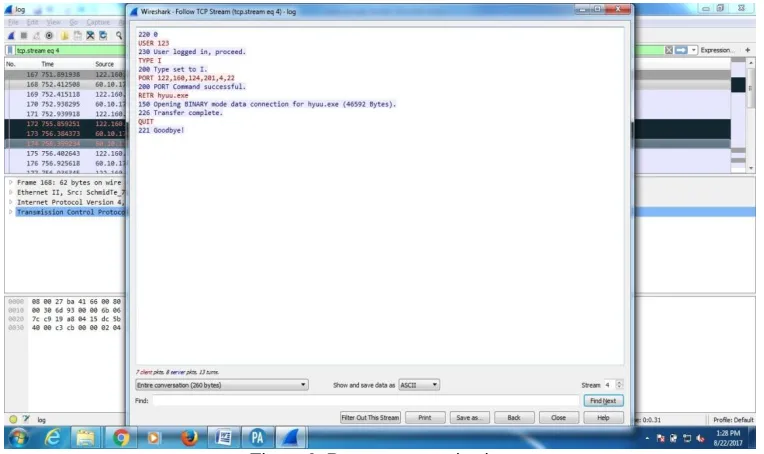
Task: Save this capture file toolbar icon
Action: pos(77,36)
